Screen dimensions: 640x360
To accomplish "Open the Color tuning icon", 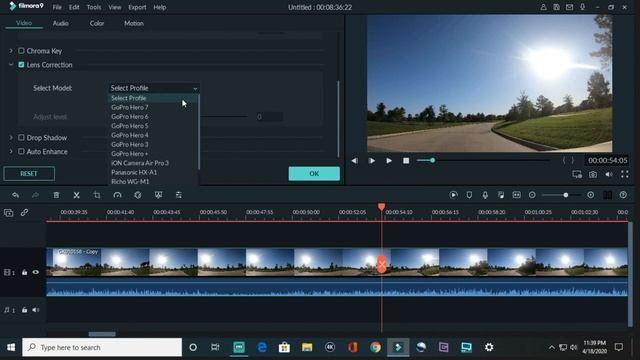I will [138, 195].
